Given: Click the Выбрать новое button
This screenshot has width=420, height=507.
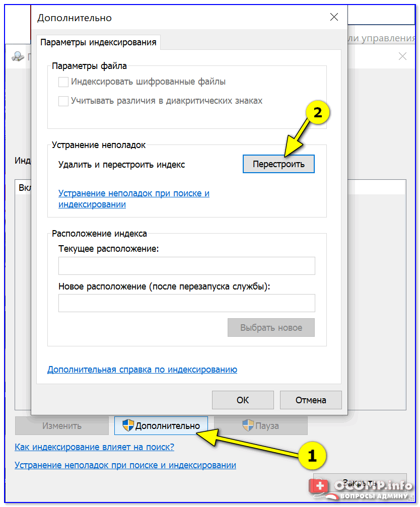Looking at the screenshot, I should 271,328.
